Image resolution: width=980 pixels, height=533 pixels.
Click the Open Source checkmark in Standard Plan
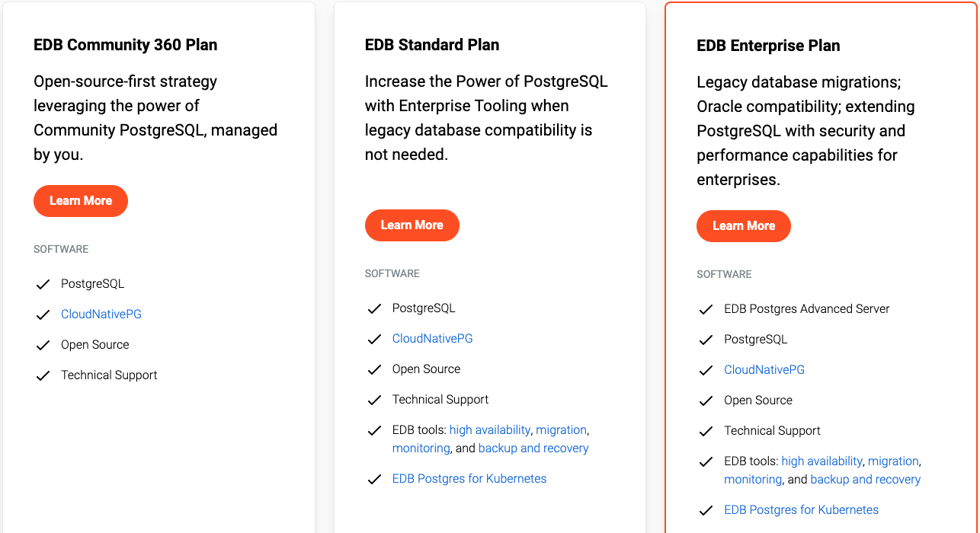click(374, 369)
